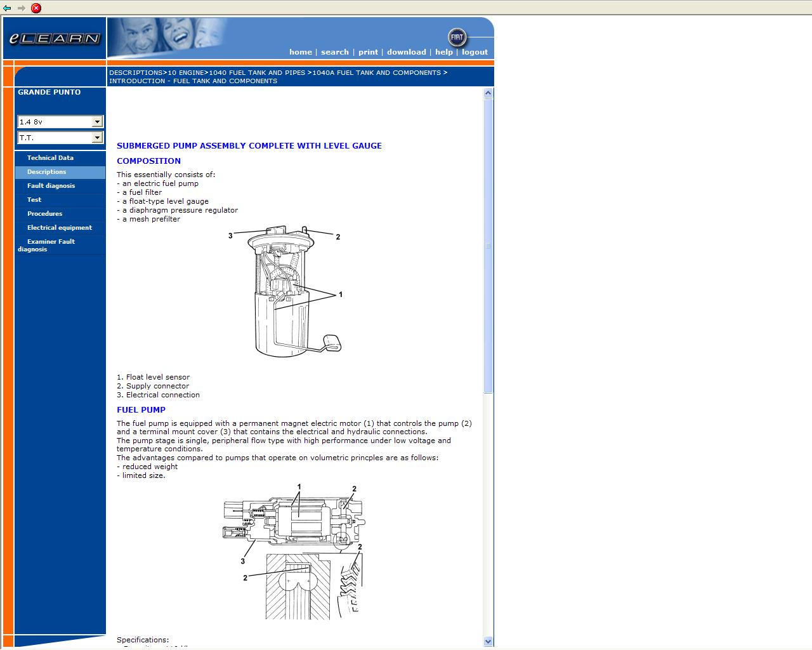
Task: Select Descriptions in the sidebar
Action: tap(46, 172)
